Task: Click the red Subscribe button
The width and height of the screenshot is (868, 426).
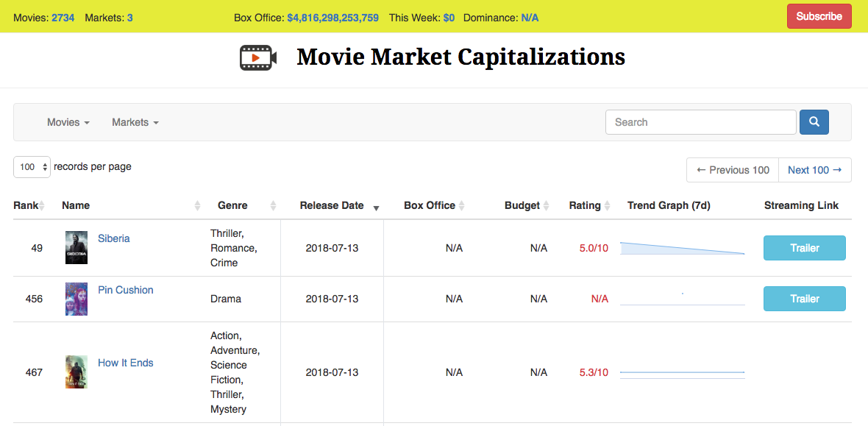Action: 819,15
